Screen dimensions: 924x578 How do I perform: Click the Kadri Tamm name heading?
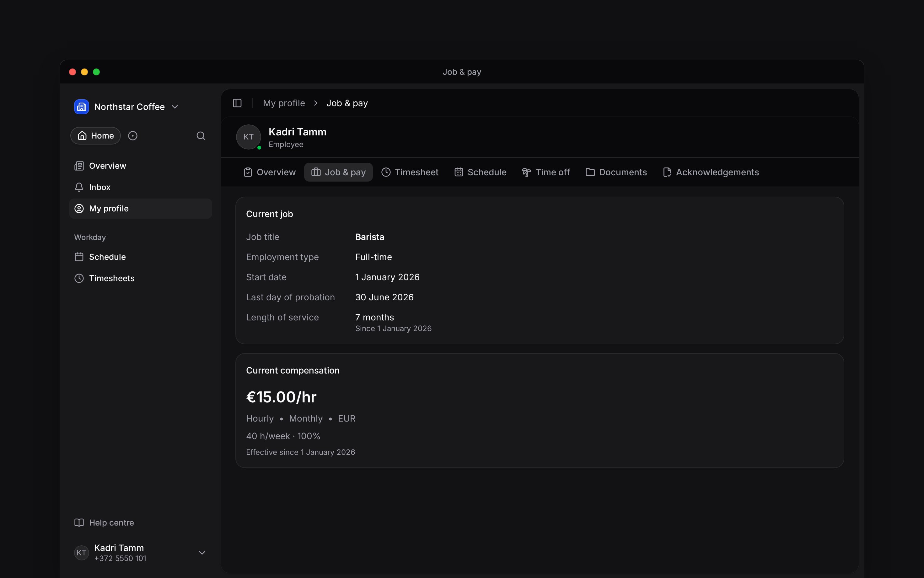[x=298, y=132]
